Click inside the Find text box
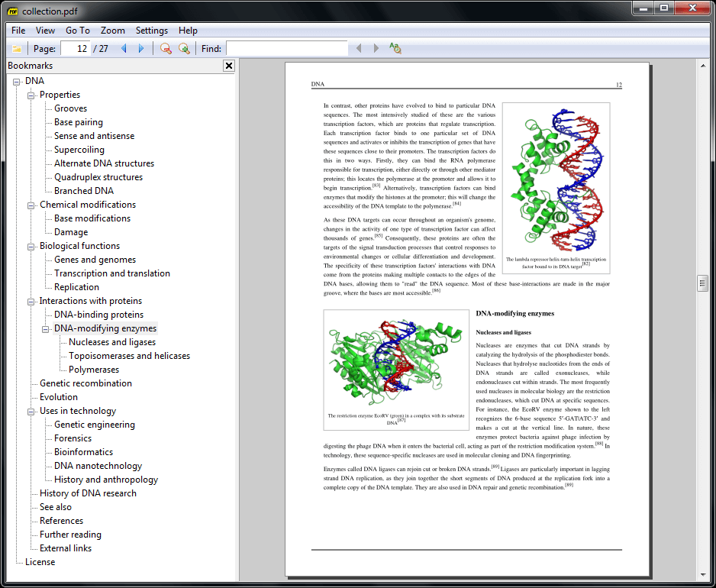Image resolution: width=716 pixels, height=588 pixels. click(x=286, y=49)
